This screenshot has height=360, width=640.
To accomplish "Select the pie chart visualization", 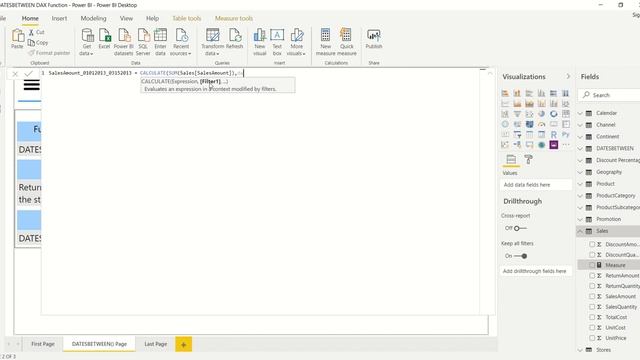I will [x=542, y=114].
